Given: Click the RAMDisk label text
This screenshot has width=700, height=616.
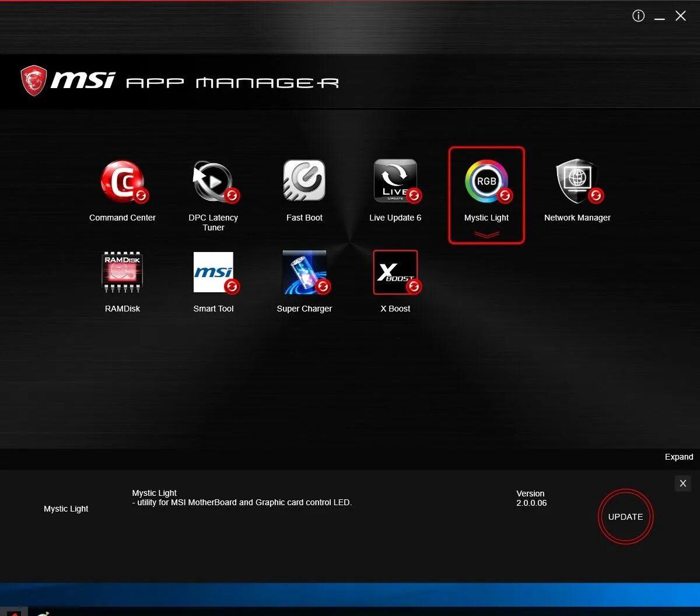Looking at the screenshot, I should 123,309.
